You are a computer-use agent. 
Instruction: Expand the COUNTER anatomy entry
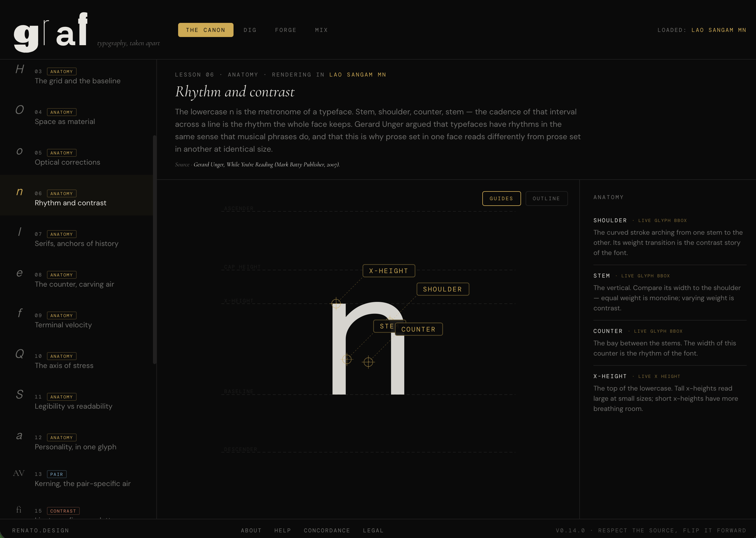[608, 331]
